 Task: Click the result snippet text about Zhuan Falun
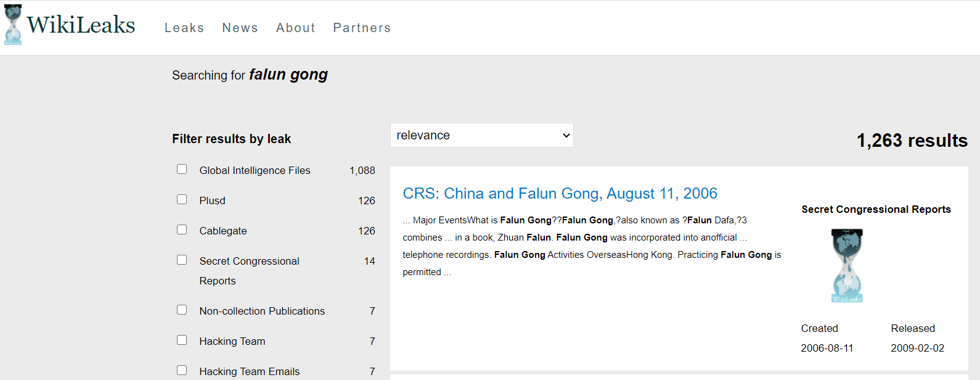click(x=592, y=246)
